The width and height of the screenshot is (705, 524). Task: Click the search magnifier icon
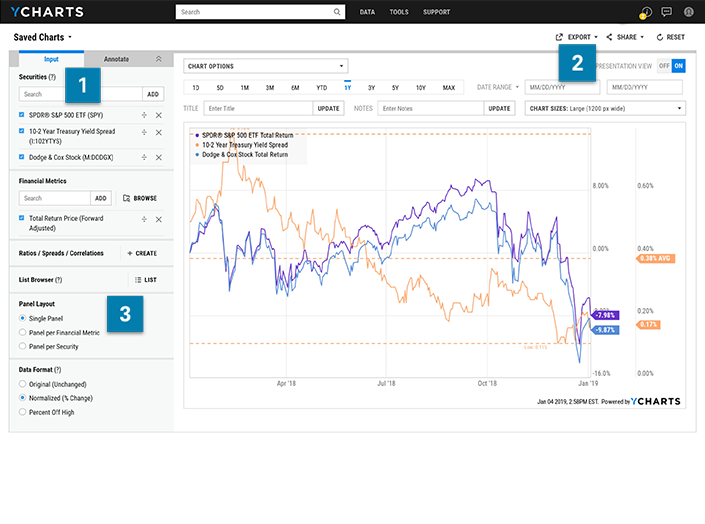(337, 12)
